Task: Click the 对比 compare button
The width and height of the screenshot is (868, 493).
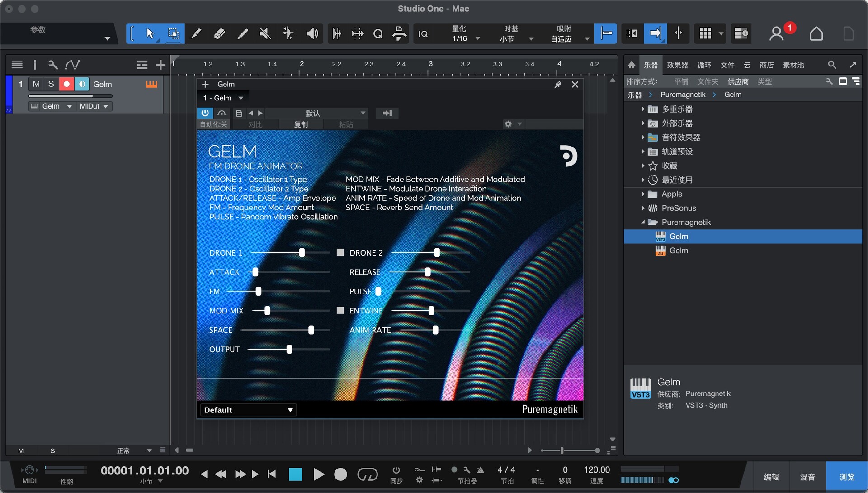Action: click(255, 124)
